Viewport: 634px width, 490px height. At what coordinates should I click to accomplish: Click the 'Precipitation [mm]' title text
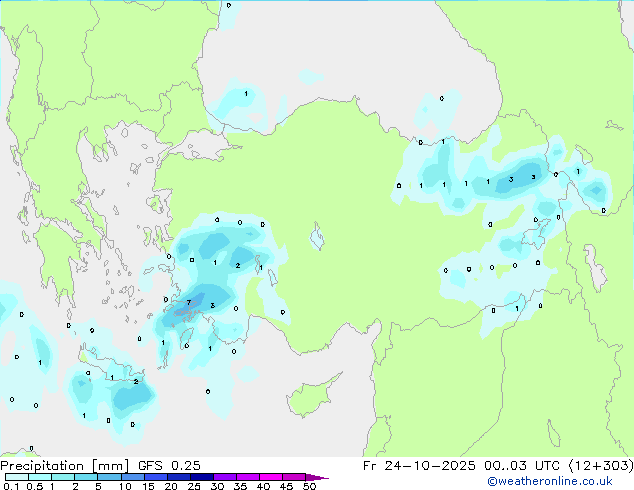[65, 466]
